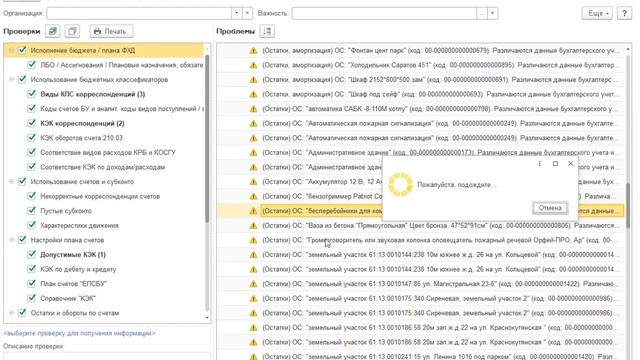Viewport: 640px width, 360px height.
Task: Click the выберите проверку для получения информации link
Action: tap(79, 333)
